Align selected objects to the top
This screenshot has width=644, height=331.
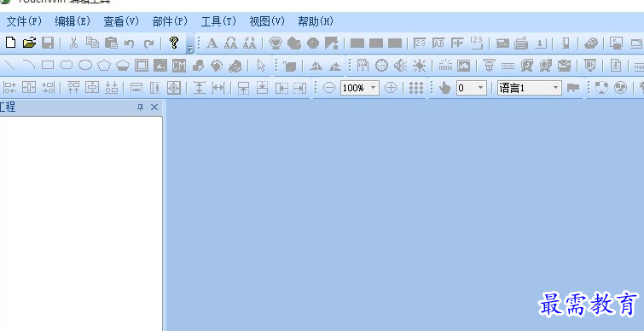(x=73, y=88)
